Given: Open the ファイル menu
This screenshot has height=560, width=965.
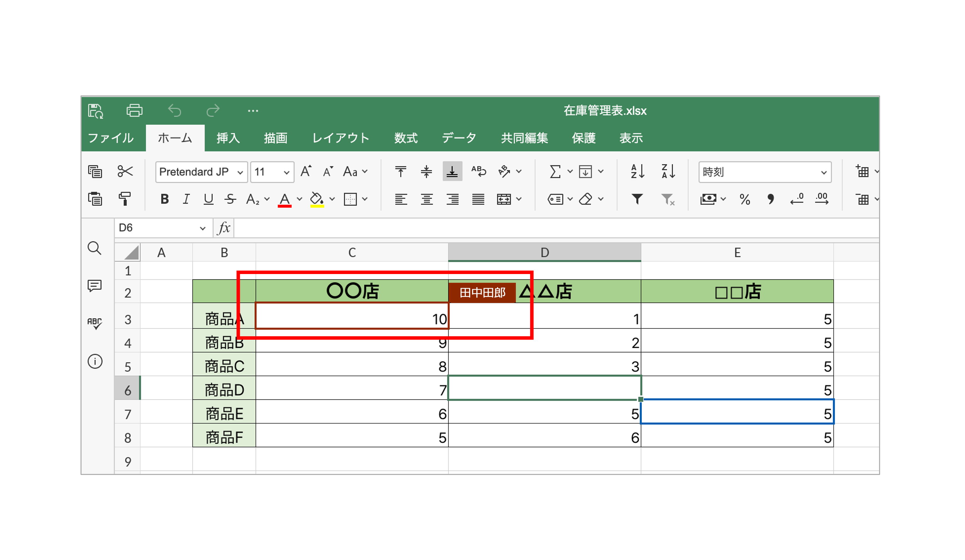Looking at the screenshot, I should 111,138.
